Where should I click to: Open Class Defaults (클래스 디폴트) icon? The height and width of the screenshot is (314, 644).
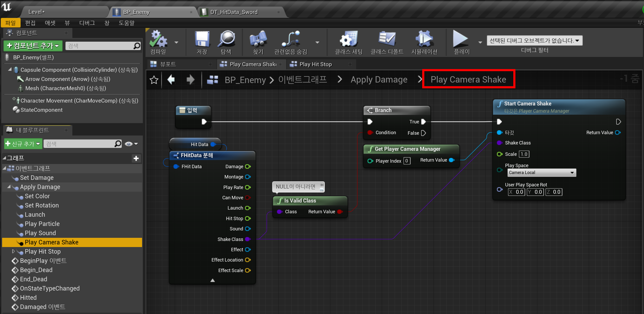(x=387, y=39)
